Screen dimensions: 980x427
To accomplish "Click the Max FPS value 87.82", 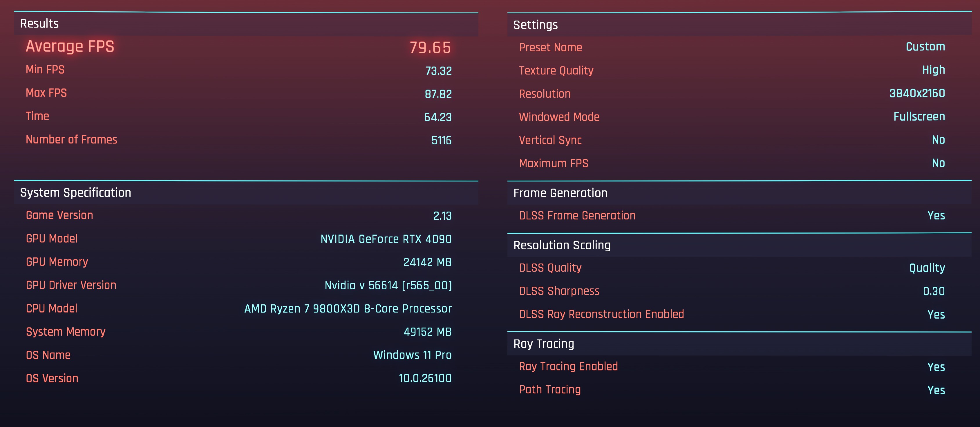I will [x=438, y=94].
